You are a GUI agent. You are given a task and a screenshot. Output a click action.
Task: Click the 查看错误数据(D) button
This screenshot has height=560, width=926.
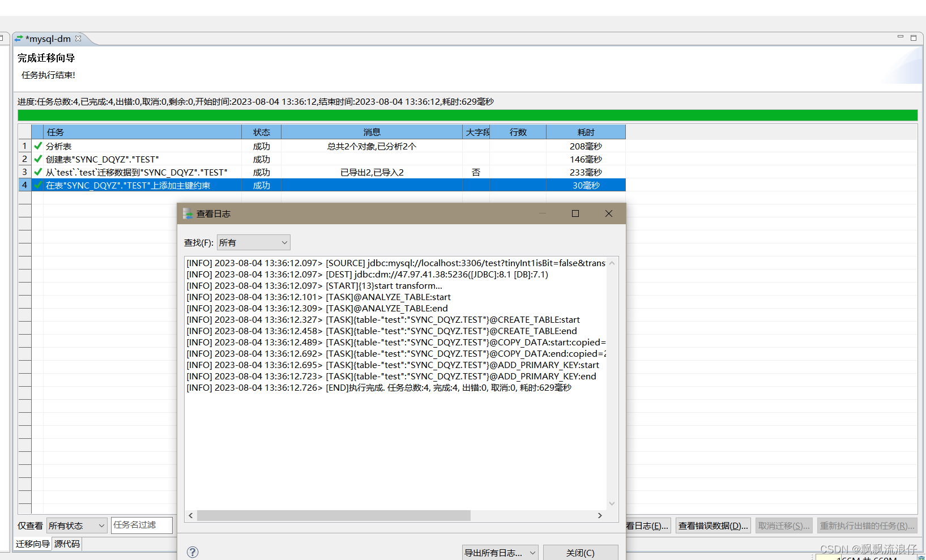tap(713, 525)
